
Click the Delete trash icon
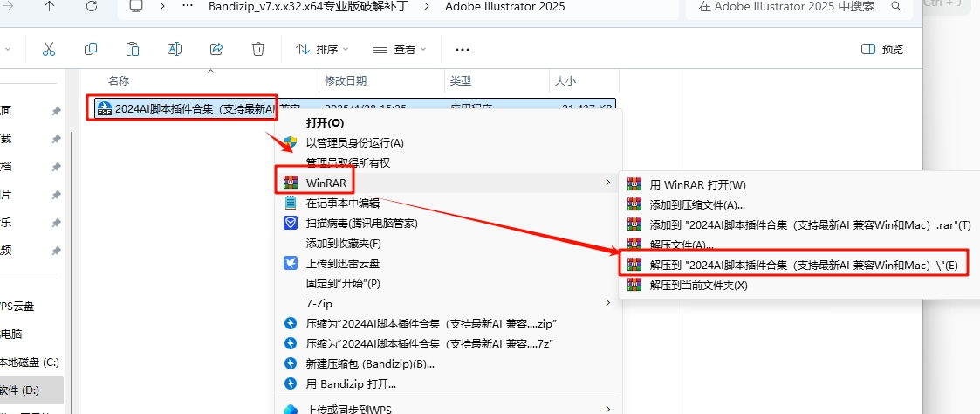[x=258, y=49]
